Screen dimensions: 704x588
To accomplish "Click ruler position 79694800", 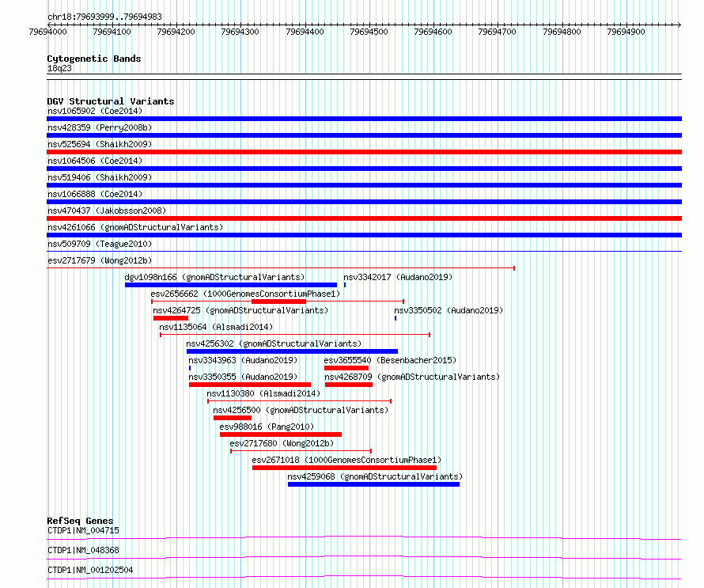I will [x=562, y=32].
